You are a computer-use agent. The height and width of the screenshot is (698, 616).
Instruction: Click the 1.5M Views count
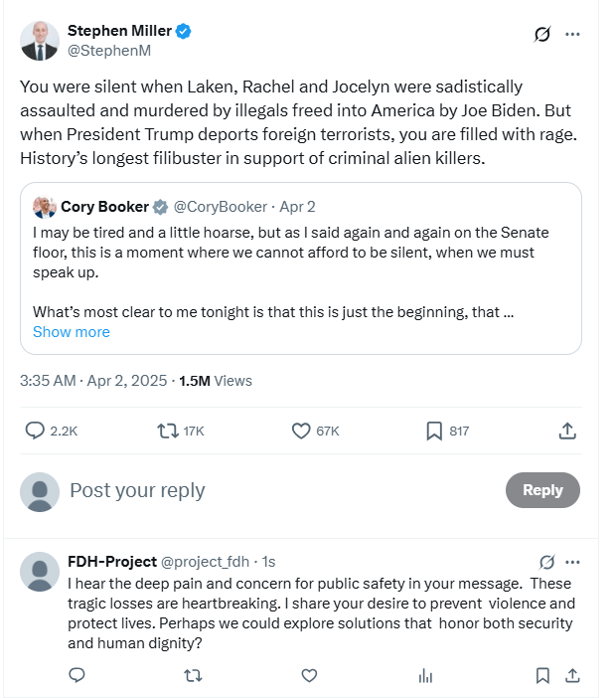[216, 381]
